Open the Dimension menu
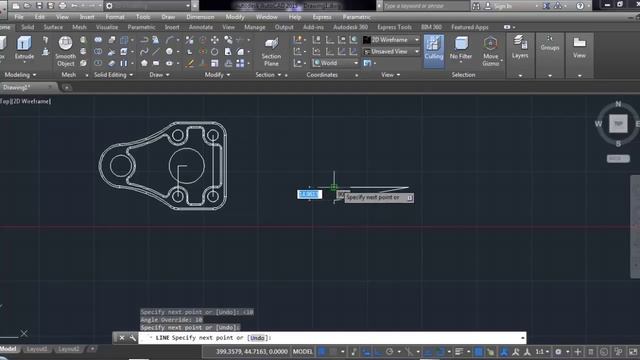640x360 pixels. pos(200,17)
